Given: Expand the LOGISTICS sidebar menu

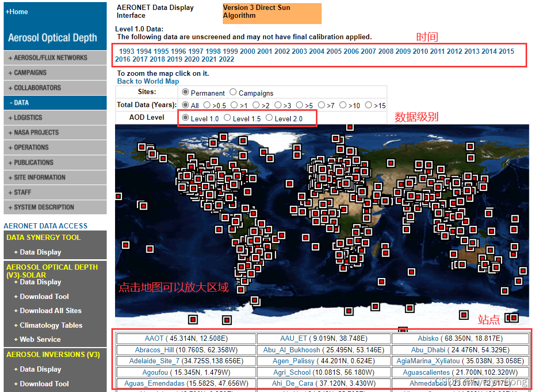Looking at the screenshot, I should pos(55,118).
